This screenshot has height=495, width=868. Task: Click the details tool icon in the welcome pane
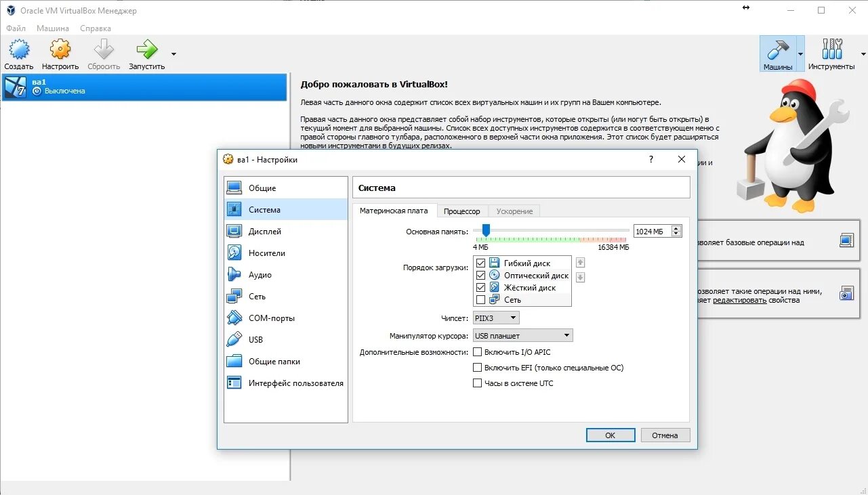(846, 240)
